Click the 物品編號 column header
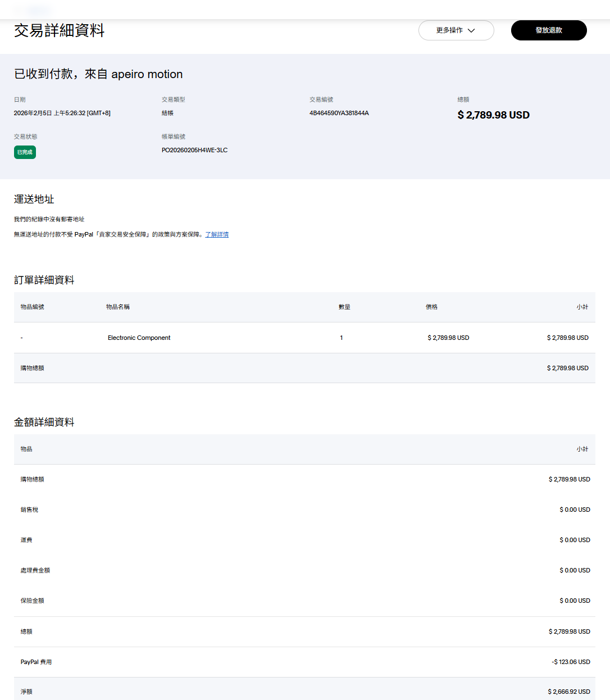 (32, 307)
